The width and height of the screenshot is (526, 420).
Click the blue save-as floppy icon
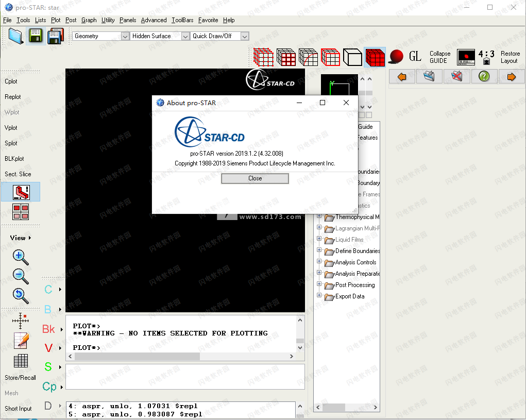click(x=55, y=36)
